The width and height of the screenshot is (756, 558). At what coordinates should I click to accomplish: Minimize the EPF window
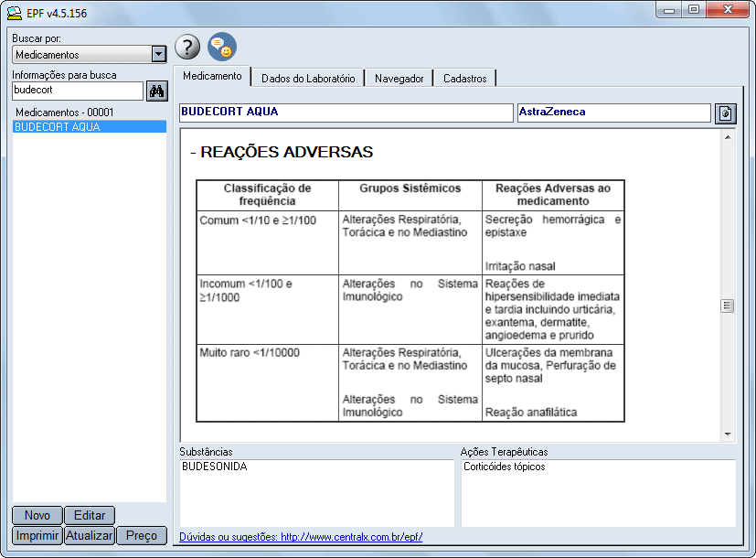669,10
